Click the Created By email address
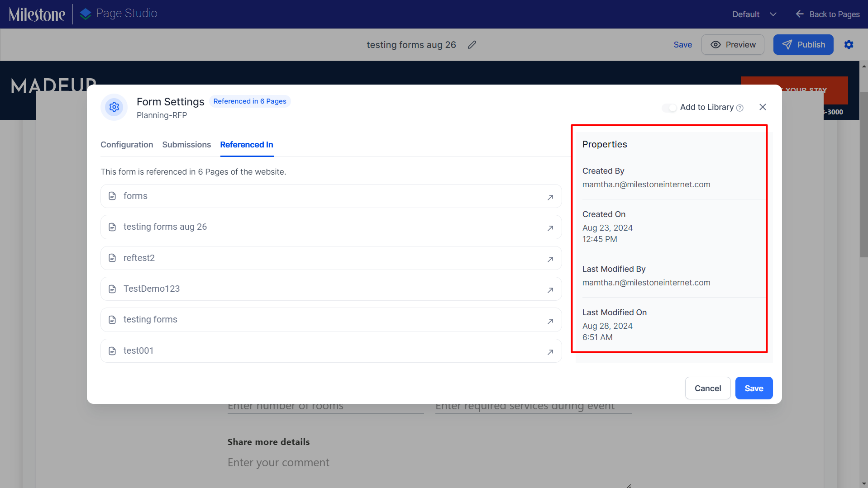Screen dimensions: 868x488 tap(646, 185)
